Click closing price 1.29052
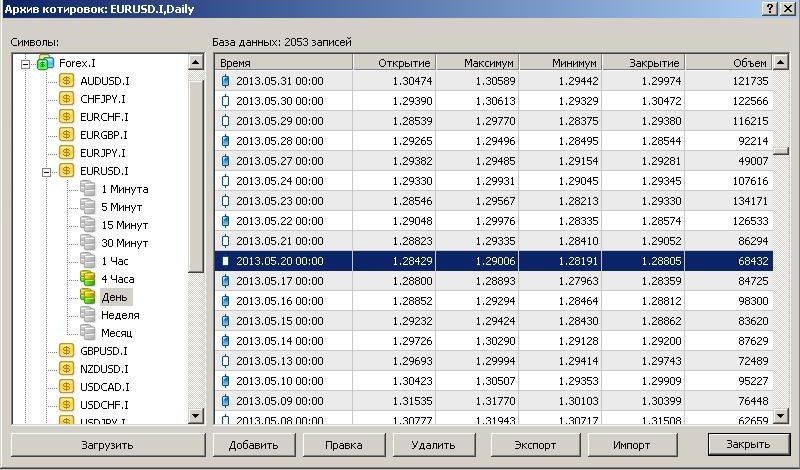This screenshot has width=800, height=470. 661,241
